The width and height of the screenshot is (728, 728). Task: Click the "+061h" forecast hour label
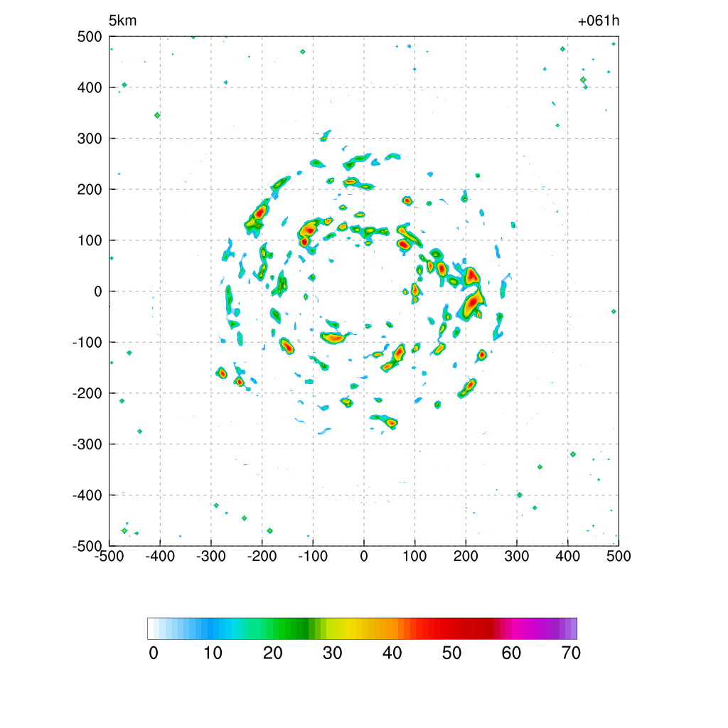599,21
